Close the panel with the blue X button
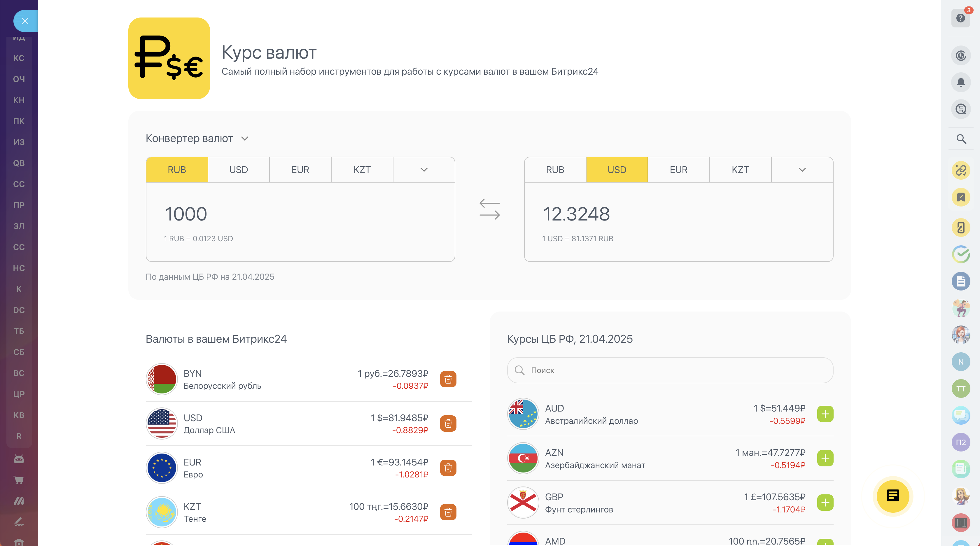 tap(25, 21)
